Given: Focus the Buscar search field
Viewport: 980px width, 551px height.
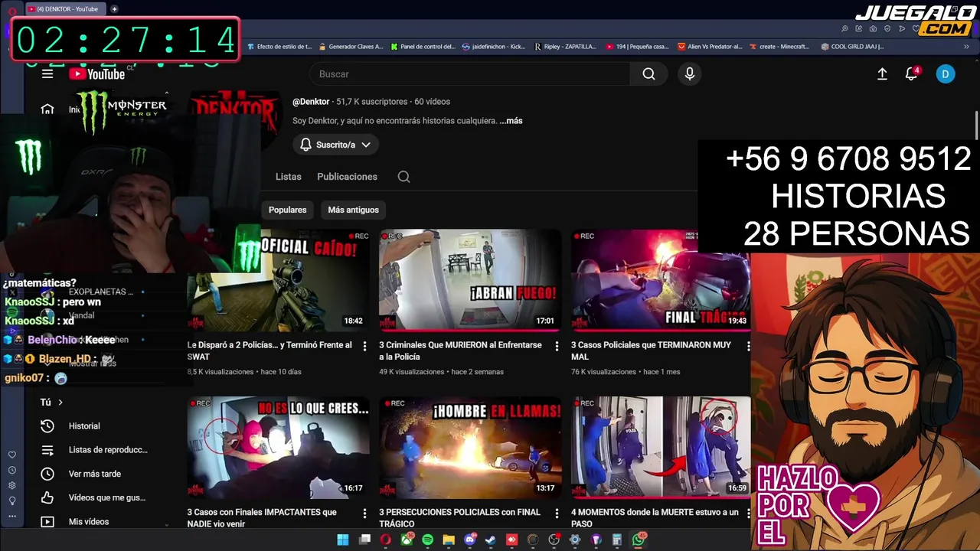Looking at the screenshot, I should pyautogui.click(x=469, y=73).
